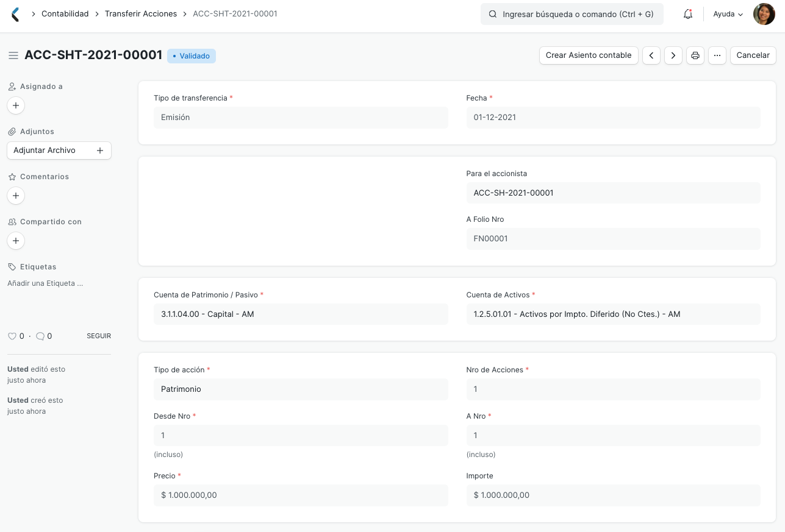Click the print icon

coord(695,55)
